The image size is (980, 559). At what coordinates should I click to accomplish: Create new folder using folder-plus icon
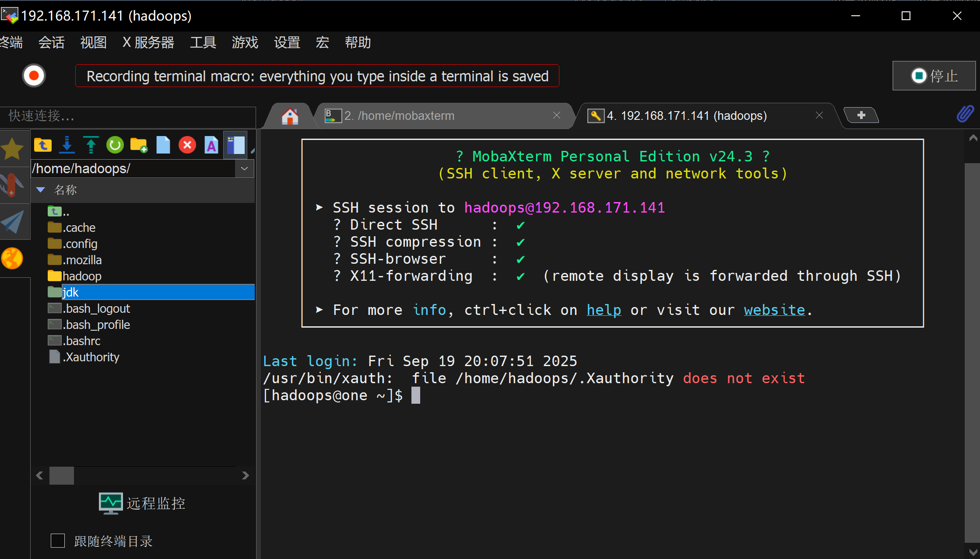(x=139, y=145)
